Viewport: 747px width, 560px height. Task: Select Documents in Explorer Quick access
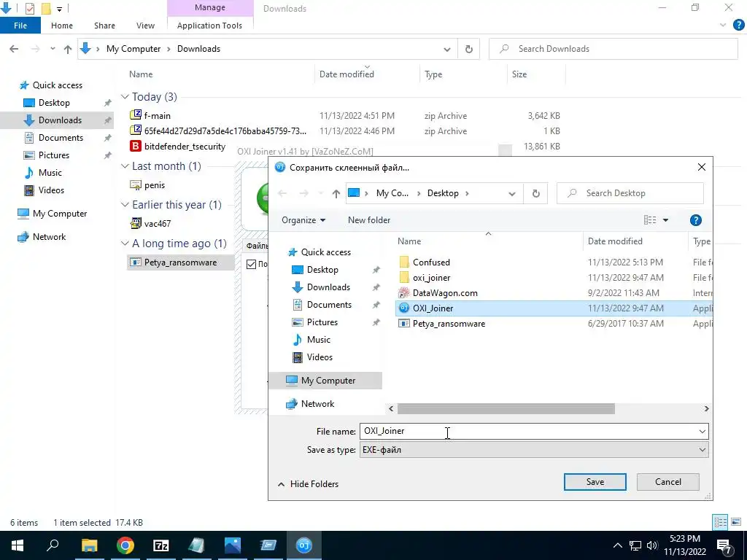click(61, 138)
